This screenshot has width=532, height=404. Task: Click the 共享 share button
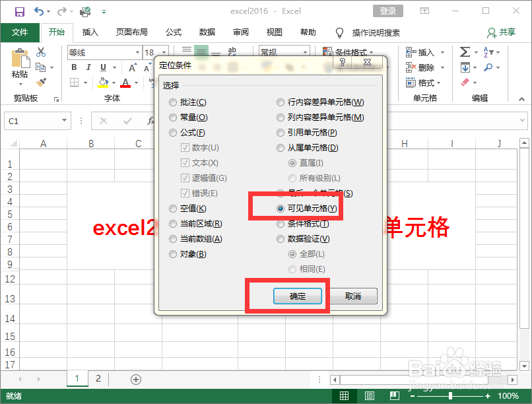click(501, 32)
